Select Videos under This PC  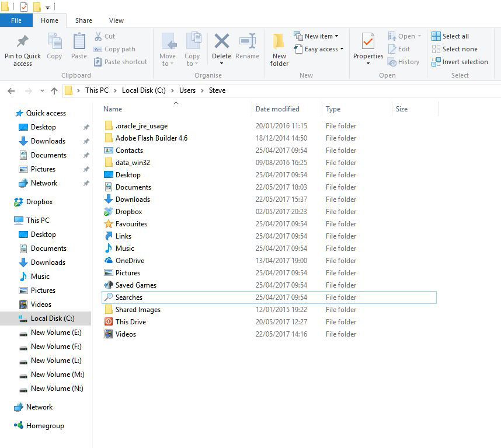point(41,304)
